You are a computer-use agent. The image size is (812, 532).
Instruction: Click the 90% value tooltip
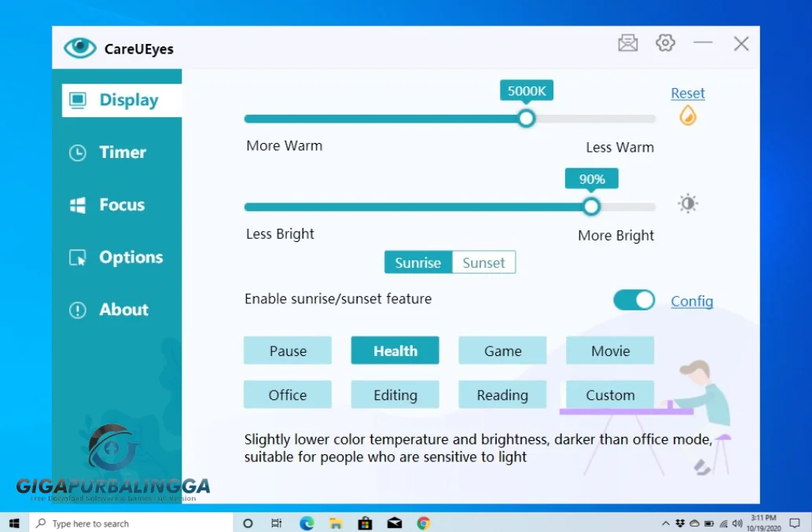(591, 179)
